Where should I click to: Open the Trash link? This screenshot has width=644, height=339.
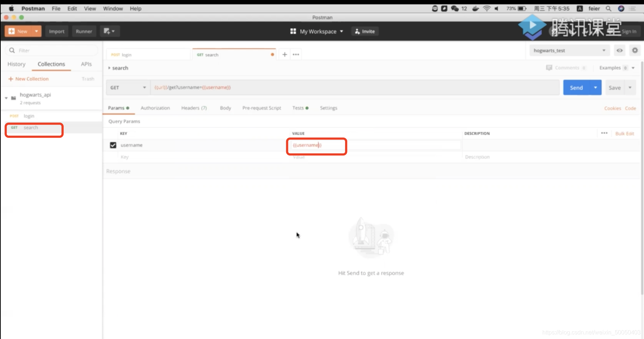pos(88,79)
